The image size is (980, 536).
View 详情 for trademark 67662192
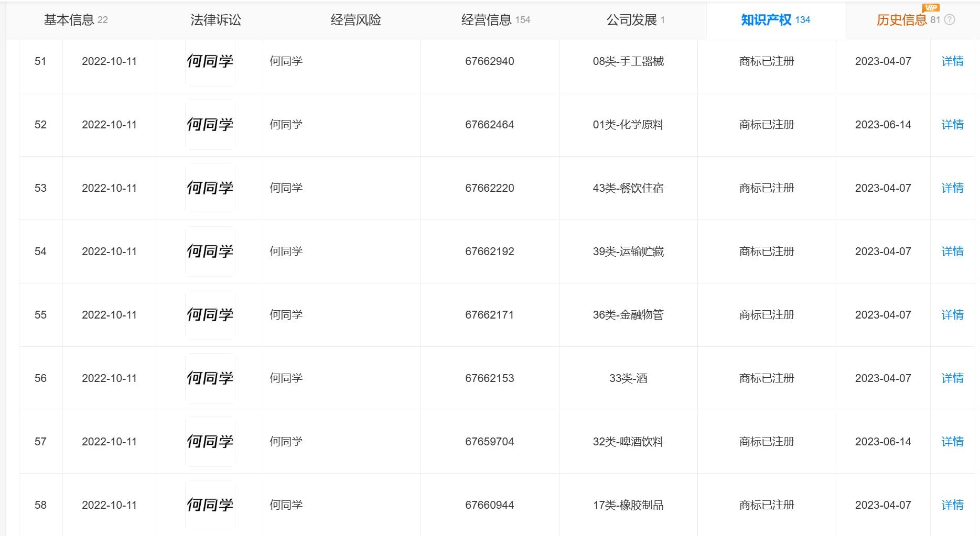click(952, 251)
